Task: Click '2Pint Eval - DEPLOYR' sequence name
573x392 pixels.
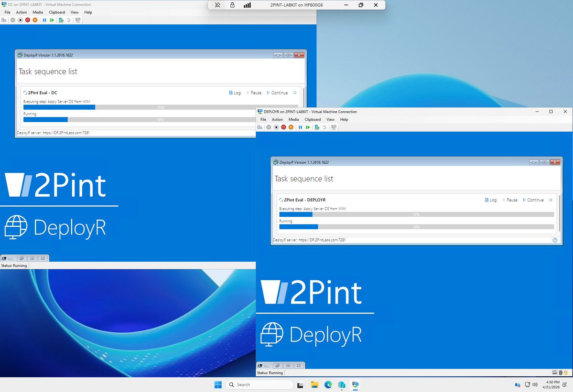Action: point(305,200)
